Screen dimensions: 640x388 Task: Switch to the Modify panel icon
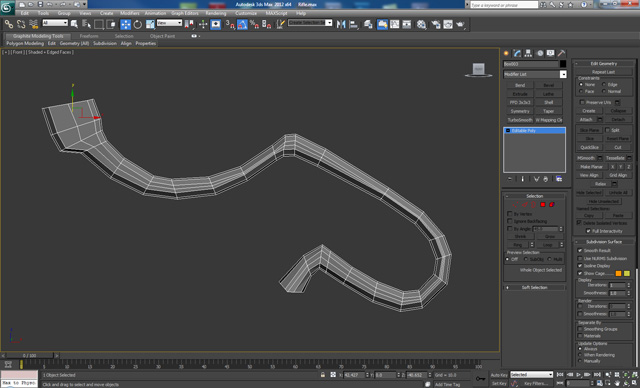(517, 53)
